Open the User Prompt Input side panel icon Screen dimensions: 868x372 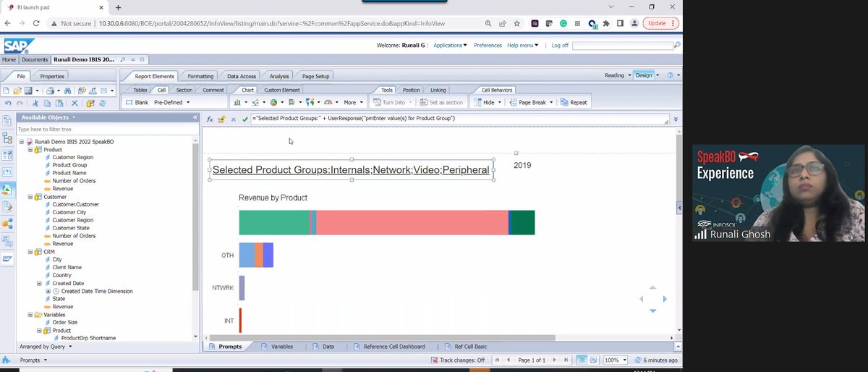pyautogui.click(x=7, y=172)
